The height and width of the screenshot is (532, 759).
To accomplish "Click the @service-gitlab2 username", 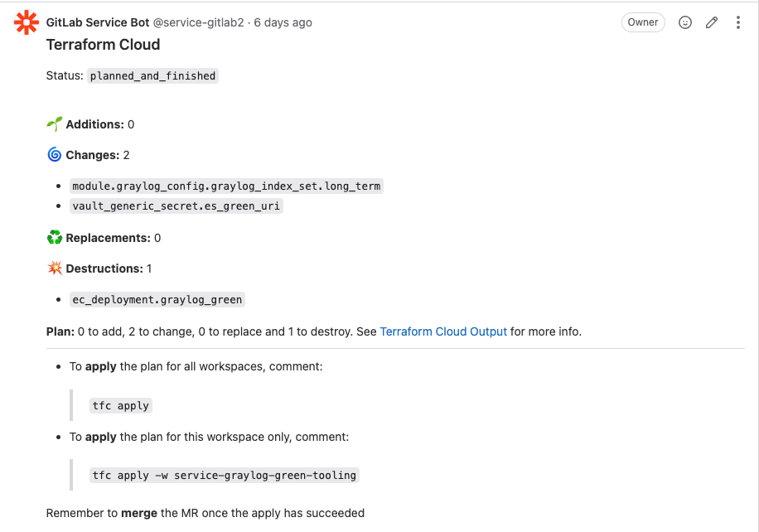I will (x=199, y=22).
